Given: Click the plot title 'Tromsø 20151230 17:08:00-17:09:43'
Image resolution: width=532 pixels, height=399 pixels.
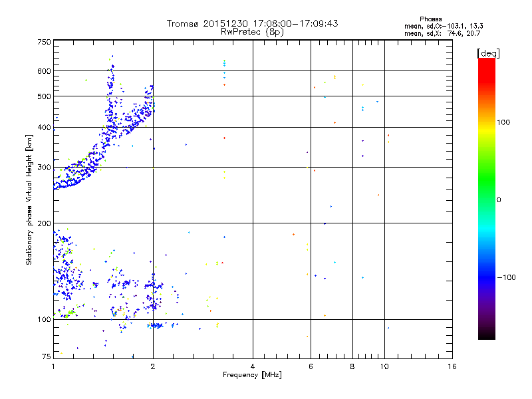Looking at the screenshot, I should click(x=252, y=23).
